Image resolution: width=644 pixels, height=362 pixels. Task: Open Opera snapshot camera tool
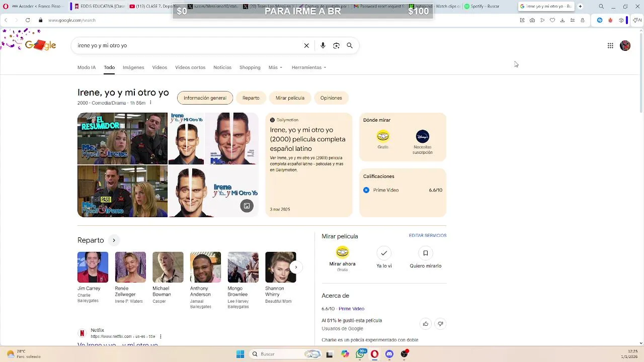point(532,20)
